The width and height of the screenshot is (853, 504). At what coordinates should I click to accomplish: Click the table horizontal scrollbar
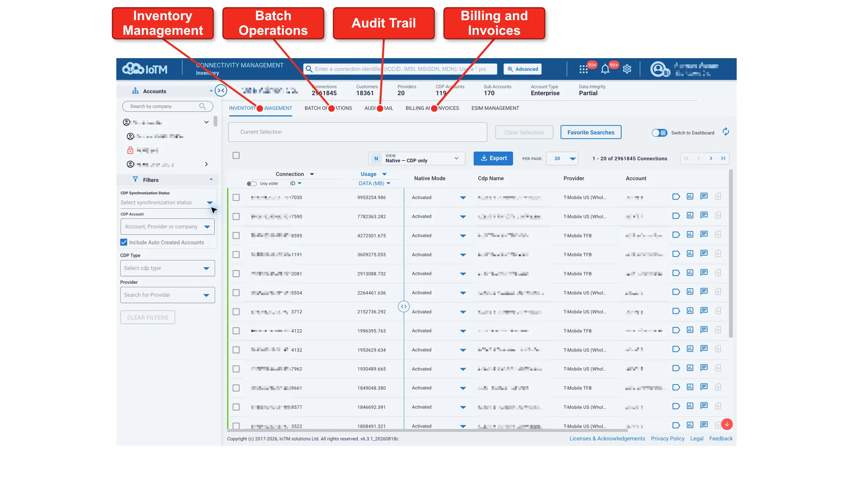click(427, 430)
